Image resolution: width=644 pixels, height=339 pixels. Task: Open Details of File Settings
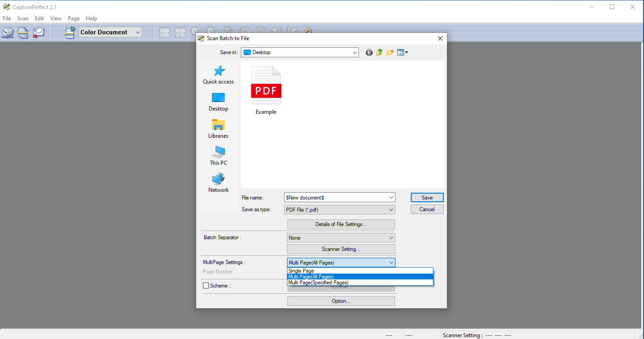[341, 224]
